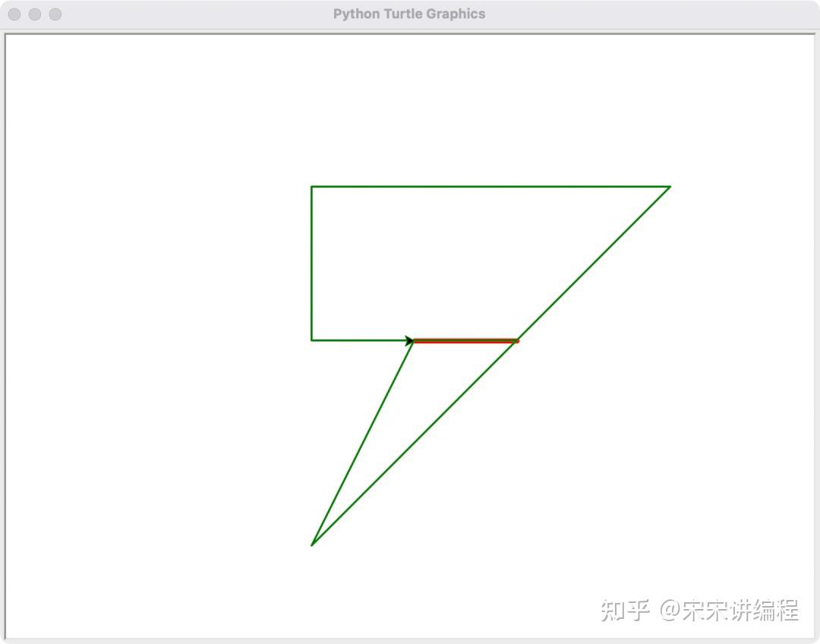Click the title text Python Turtle Graphics
The width and height of the screenshot is (820, 644).
(x=410, y=13)
